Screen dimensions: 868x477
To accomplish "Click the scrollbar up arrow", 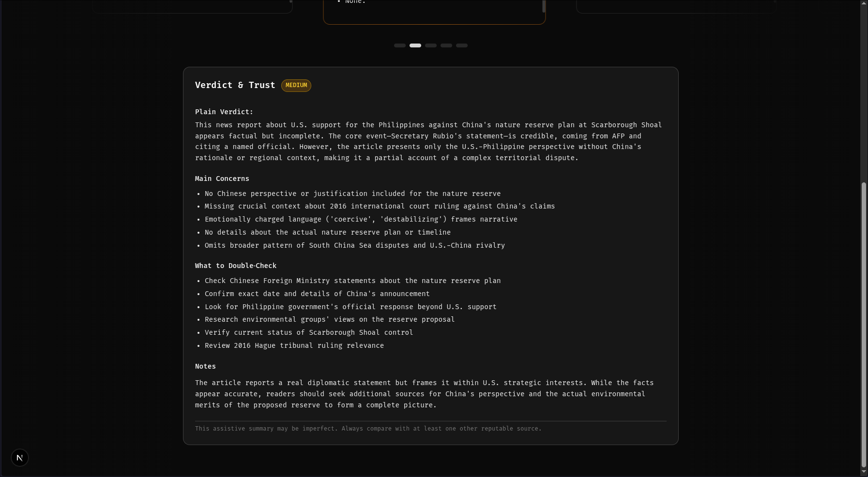I will (x=864, y=3).
